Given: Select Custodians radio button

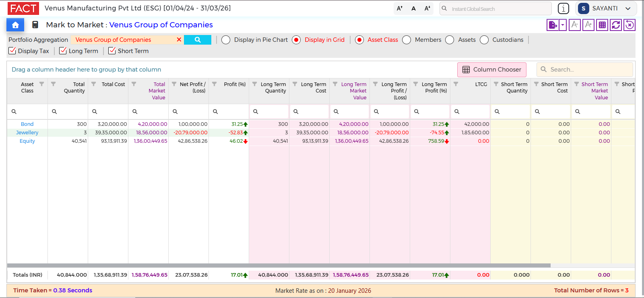Looking at the screenshot, I should point(484,40).
